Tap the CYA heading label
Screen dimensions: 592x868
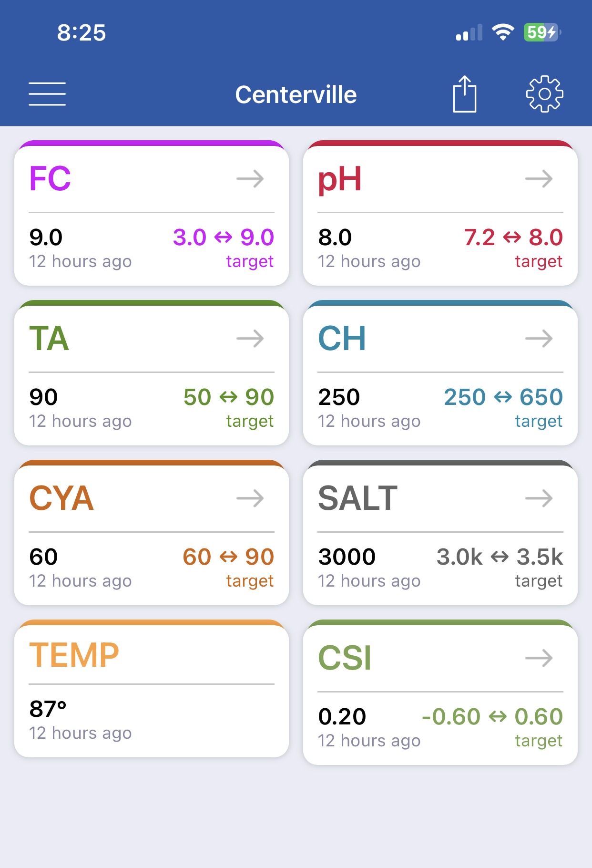pyautogui.click(x=61, y=498)
